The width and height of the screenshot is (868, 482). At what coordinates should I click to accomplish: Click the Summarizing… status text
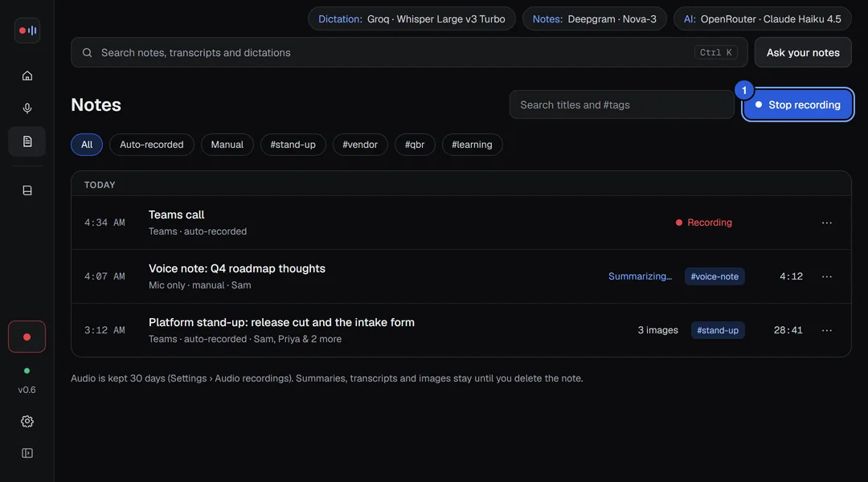(x=640, y=276)
